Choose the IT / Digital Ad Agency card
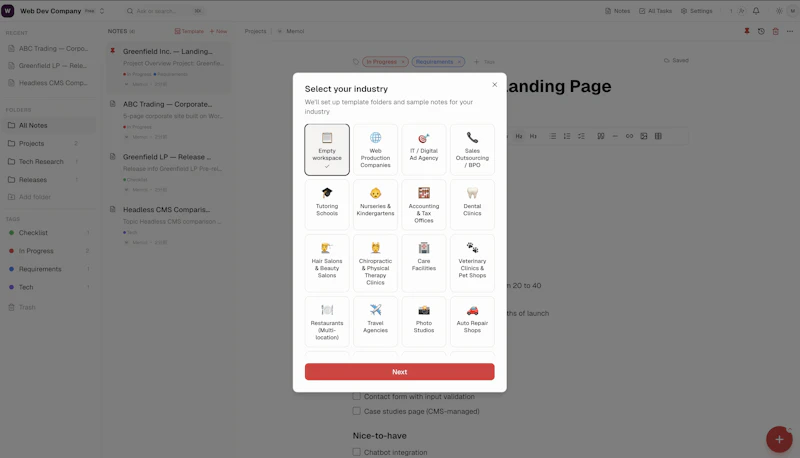The width and height of the screenshot is (800, 458). click(x=424, y=149)
